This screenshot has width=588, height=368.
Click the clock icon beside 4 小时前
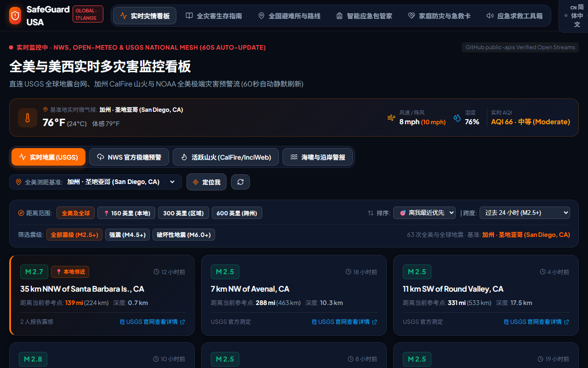pyautogui.click(x=543, y=272)
